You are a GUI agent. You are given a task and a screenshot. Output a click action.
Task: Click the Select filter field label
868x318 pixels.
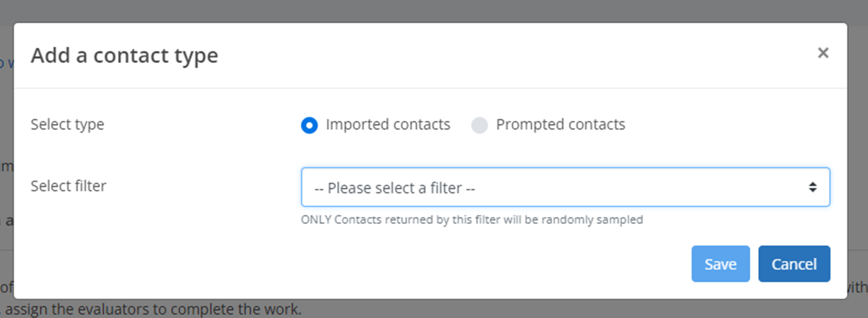68,186
